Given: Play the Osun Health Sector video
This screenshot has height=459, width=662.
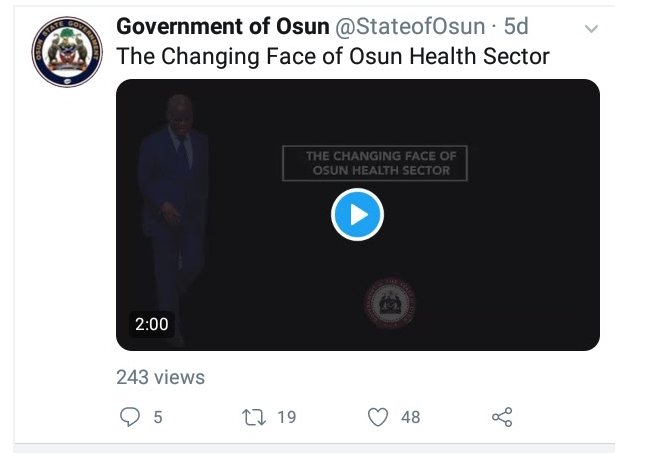Looking at the screenshot, I should [357, 214].
